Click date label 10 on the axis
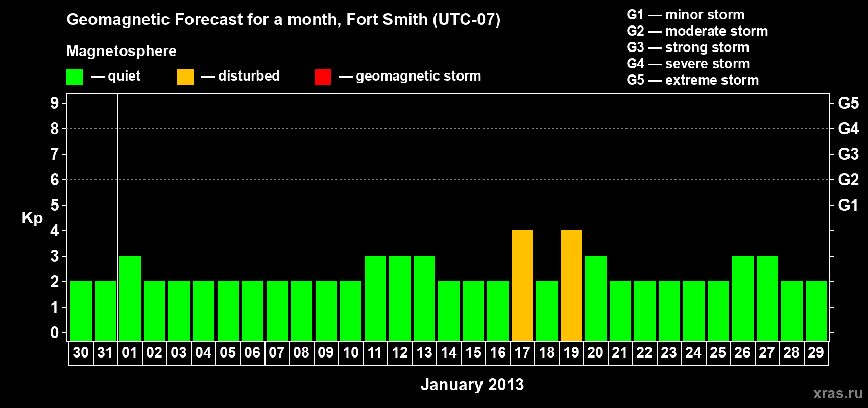 pyautogui.click(x=350, y=352)
